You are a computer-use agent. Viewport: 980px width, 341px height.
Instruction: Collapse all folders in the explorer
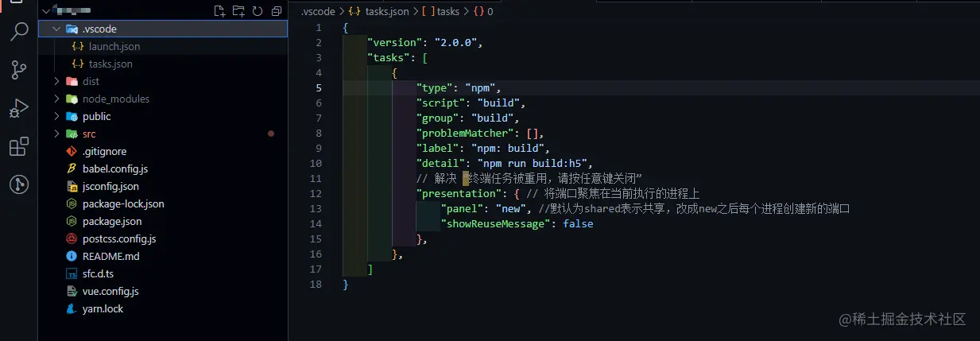click(277, 11)
